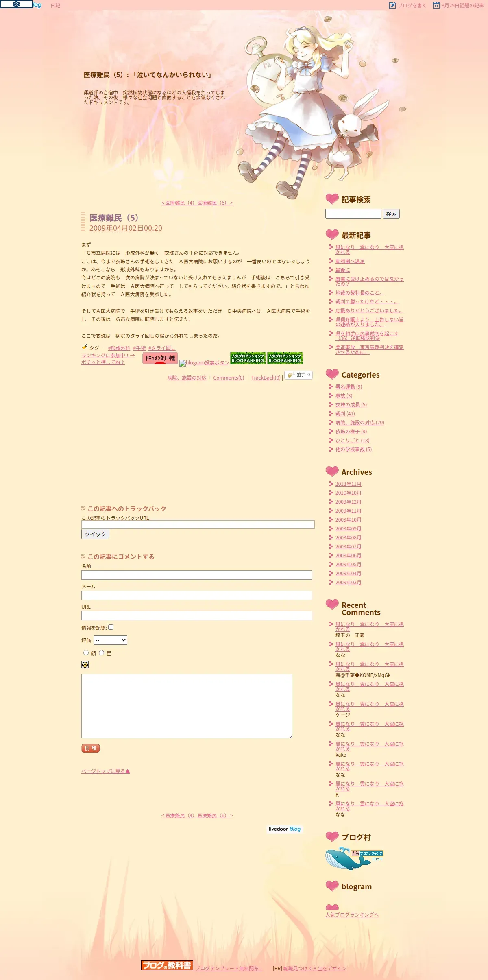
Task: Open 他の学校事故 (5) category
Action: point(354,450)
